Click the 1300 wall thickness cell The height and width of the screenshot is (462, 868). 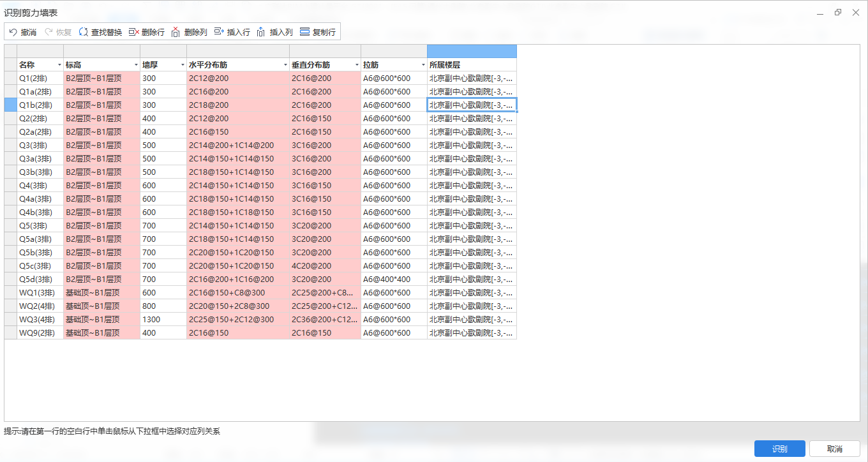[163, 320]
